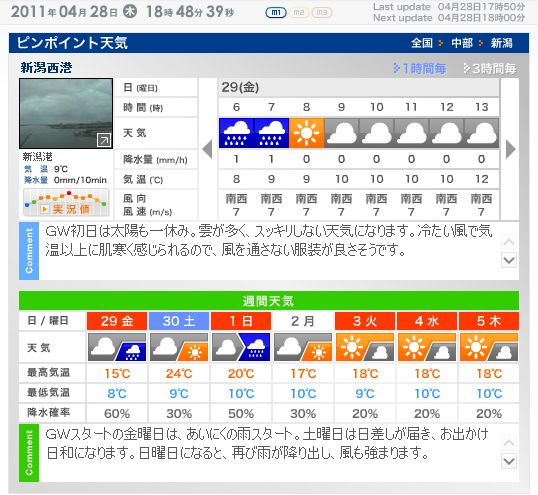The width and height of the screenshot is (538, 495).
Task: Switch to the 1時間毎 hourly view
Action: pos(420,69)
